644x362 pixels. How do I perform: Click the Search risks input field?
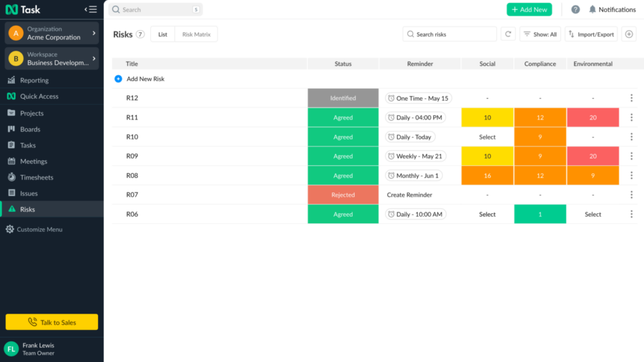450,34
